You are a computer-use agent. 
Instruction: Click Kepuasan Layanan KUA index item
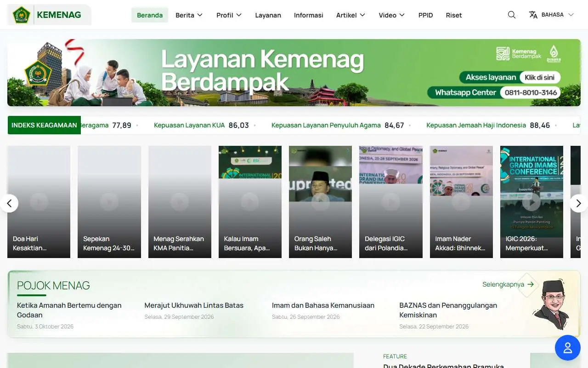(201, 125)
